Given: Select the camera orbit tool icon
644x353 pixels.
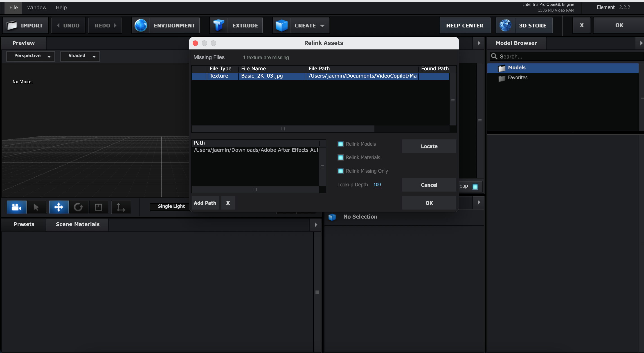Looking at the screenshot, I should (x=16, y=207).
